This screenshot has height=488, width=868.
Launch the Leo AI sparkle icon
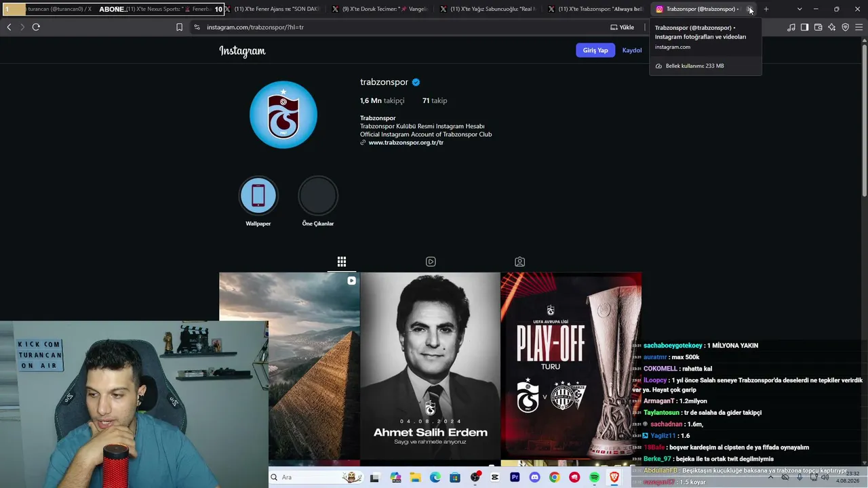(x=832, y=27)
